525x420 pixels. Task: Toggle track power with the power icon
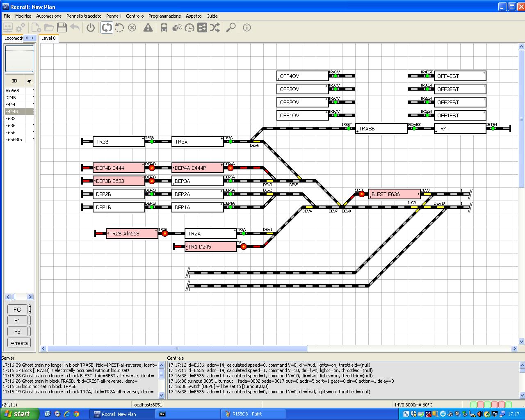[91, 28]
